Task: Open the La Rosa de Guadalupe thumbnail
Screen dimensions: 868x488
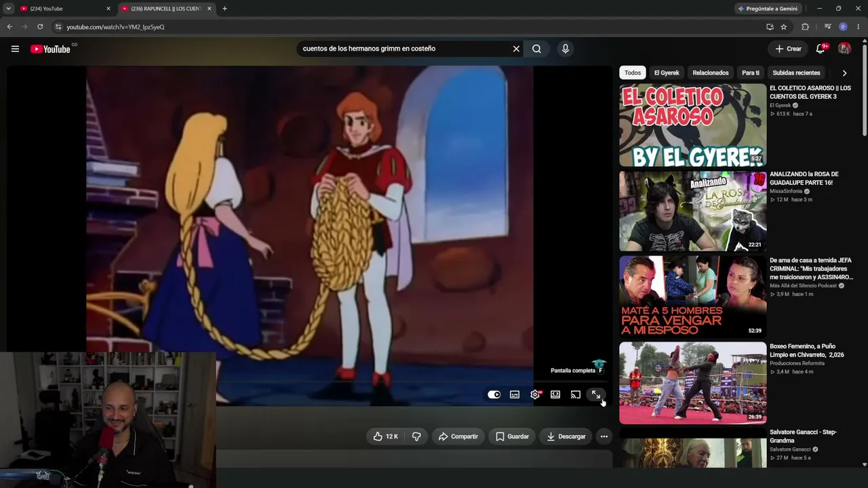Action: tap(692, 211)
